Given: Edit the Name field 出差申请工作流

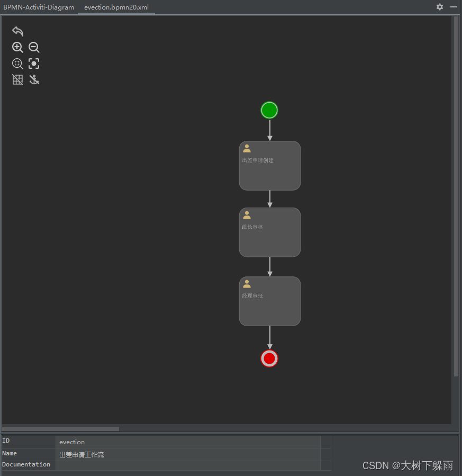Looking at the screenshot, I should [x=188, y=454].
